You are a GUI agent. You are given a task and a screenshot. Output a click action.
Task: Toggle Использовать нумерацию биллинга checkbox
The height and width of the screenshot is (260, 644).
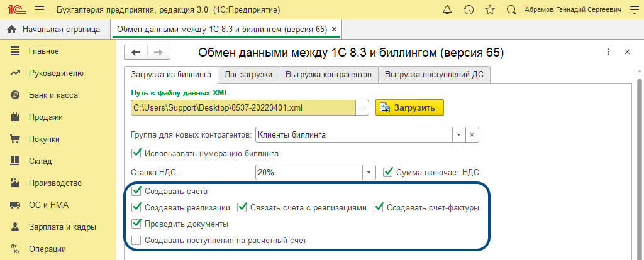click(x=136, y=154)
